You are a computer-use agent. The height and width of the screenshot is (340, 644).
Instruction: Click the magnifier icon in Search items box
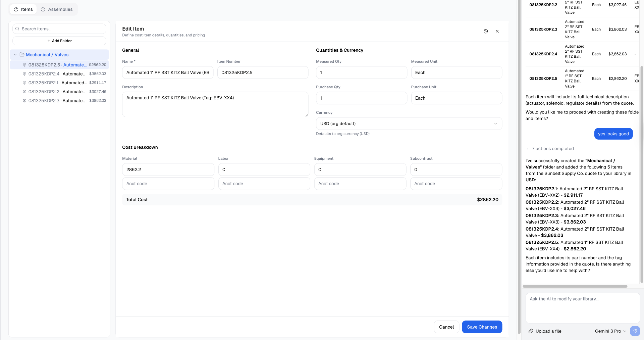tap(17, 29)
